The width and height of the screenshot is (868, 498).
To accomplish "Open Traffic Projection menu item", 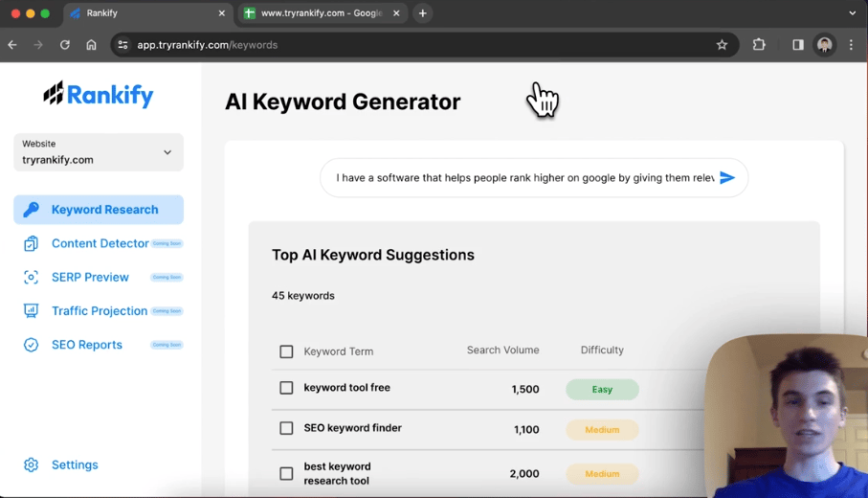I will point(100,310).
